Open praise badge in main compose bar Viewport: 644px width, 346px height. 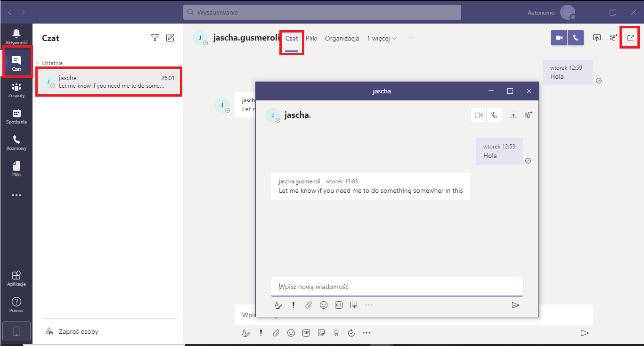click(336, 333)
